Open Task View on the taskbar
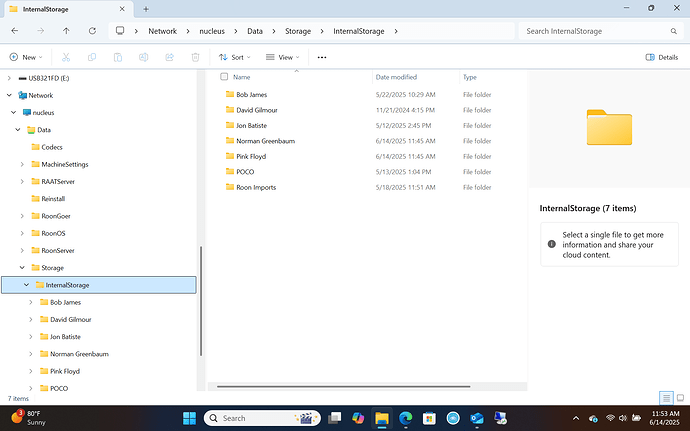This screenshot has height=431, width=690. tap(334, 418)
